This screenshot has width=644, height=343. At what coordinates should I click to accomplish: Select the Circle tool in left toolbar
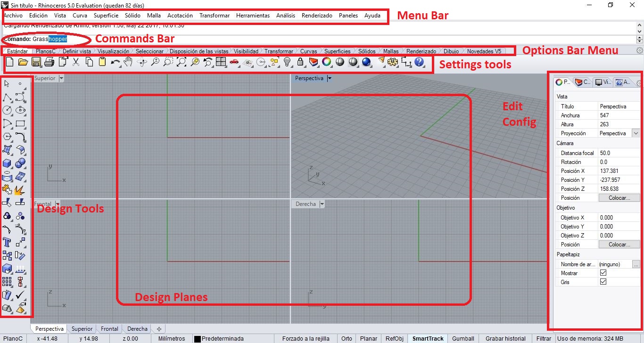[7, 110]
